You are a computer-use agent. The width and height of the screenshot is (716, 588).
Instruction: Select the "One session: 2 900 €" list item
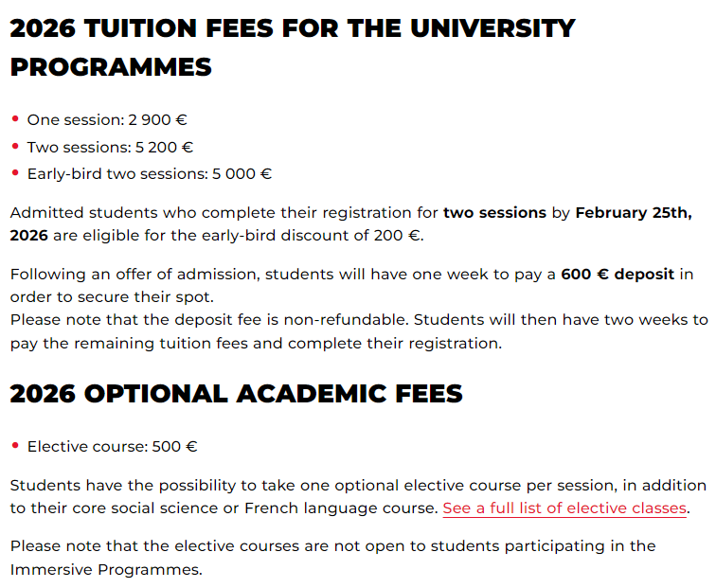coord(107,120)
